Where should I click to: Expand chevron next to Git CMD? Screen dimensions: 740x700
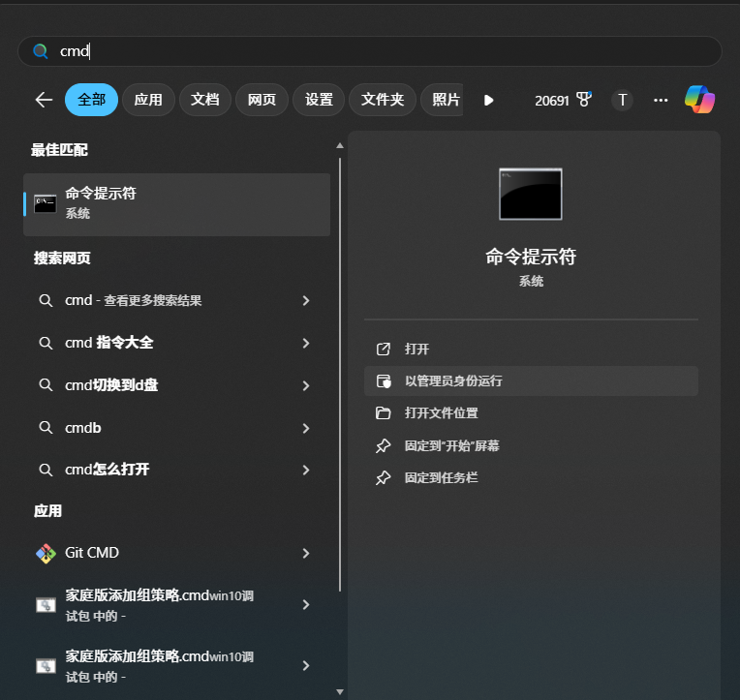[x=306, y=553]
